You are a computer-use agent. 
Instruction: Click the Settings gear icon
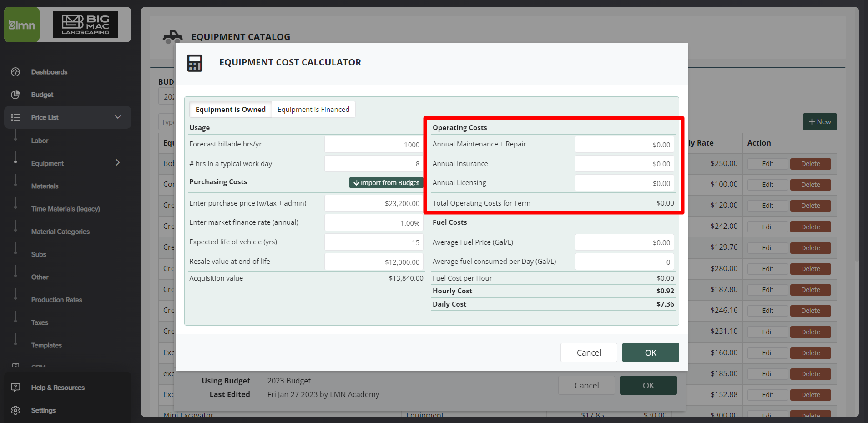pyautogui.click(x=15, y=410)
